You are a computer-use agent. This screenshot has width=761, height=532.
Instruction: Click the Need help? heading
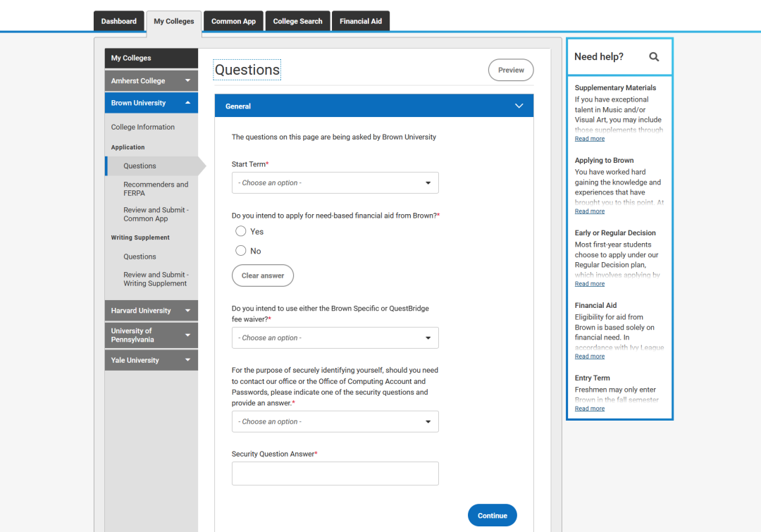598,57
